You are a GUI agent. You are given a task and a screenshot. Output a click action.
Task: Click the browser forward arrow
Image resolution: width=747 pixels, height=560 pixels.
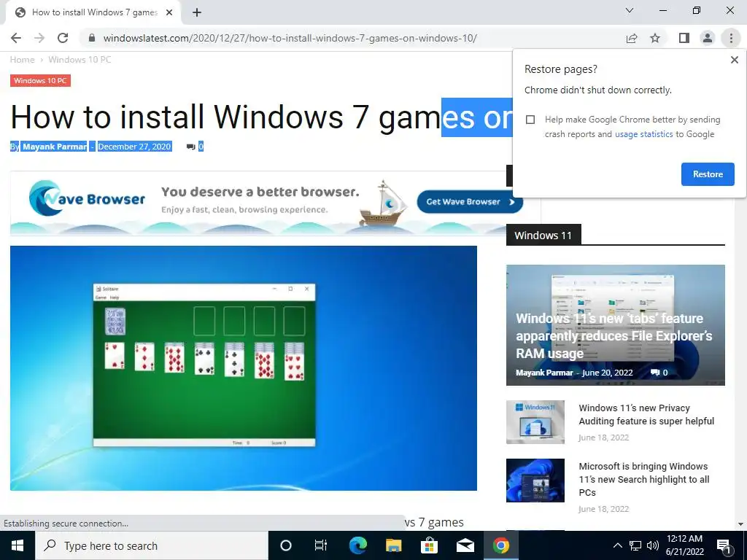[x=39, y=38]
